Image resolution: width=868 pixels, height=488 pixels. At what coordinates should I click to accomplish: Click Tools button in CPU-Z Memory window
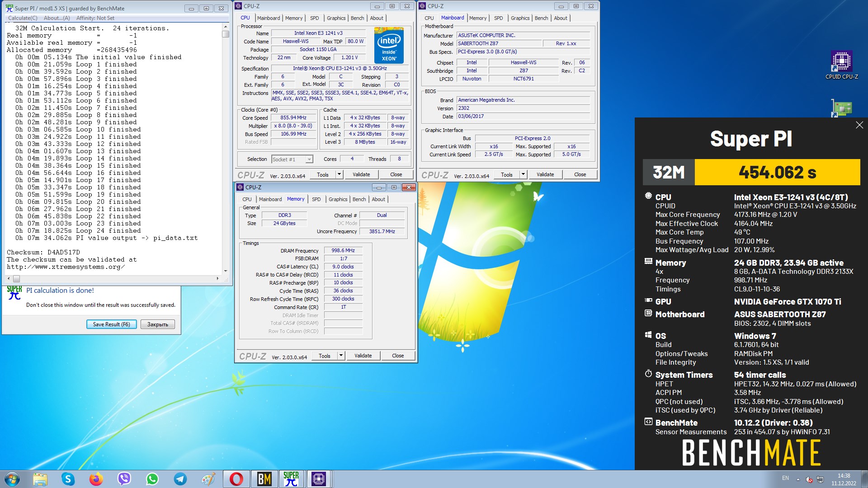click(325, 356)
